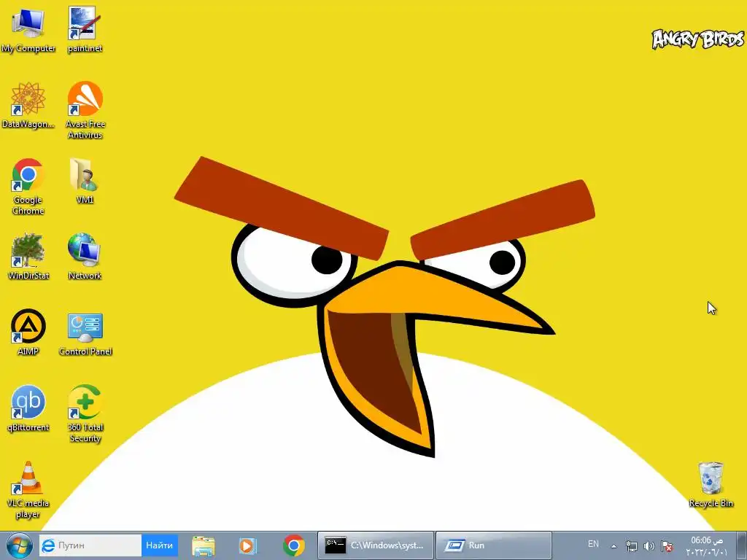Open Windows Media Player from the taskbar
The image size is (747, 560).
(x=248, y=545)
